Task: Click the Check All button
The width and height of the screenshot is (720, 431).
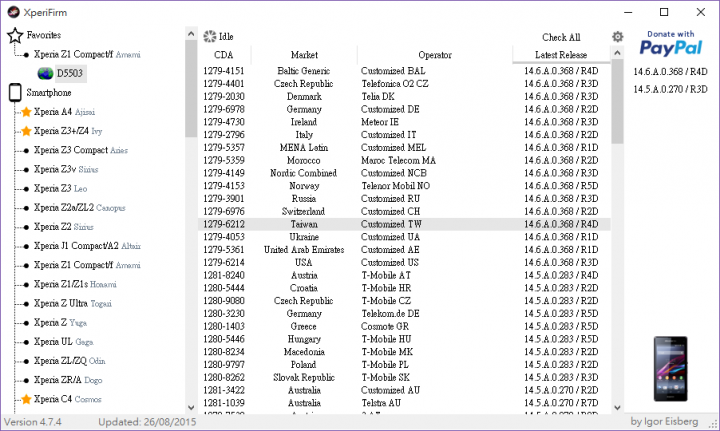Action: tap(561, 37)
